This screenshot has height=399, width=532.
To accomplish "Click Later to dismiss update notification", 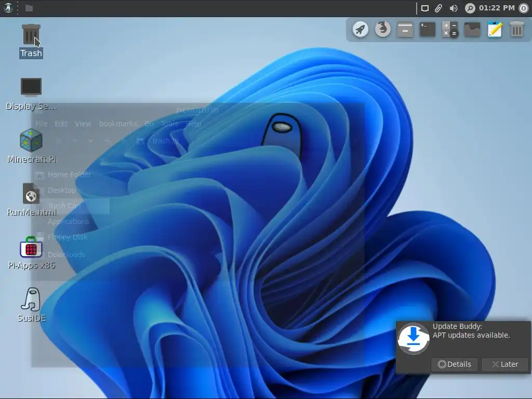I will (x=505, y=364).
